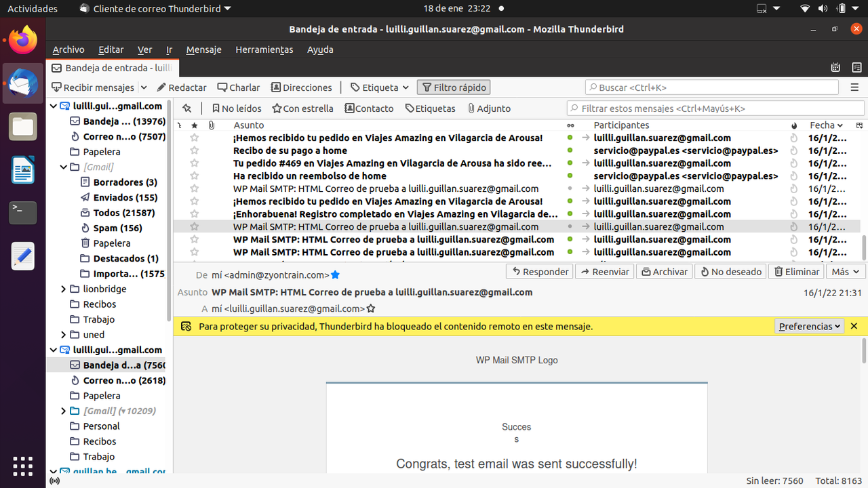
Task: Open Firefox from the Ubuntu dock
Action: click(x=23, y=40)
